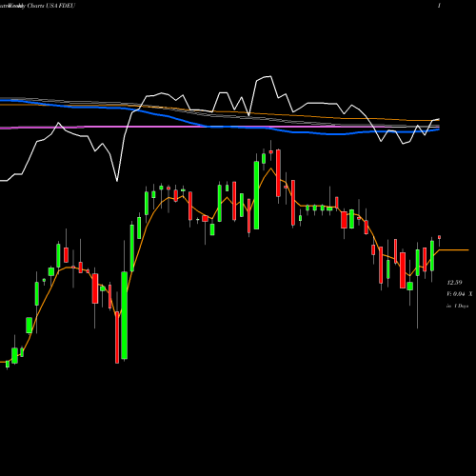Screen dimensions: 476x476
Task: Click the 12.59 price label
Action: click(454, 283)
